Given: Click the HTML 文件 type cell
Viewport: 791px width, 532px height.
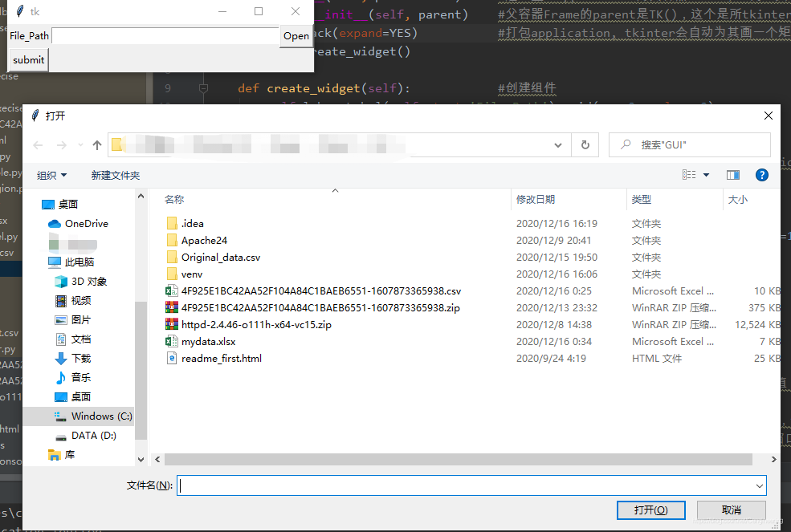Looking at the screenshot, I should coord(656,358).
